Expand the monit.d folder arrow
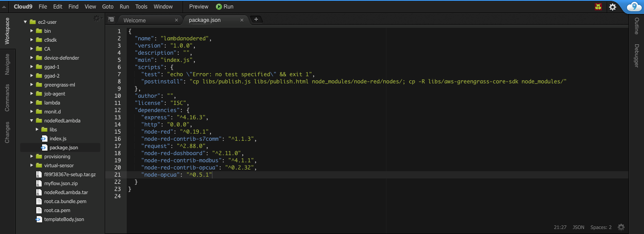Image resolution: width=644 pixels, height=234 pixels. tap(32, 112)
